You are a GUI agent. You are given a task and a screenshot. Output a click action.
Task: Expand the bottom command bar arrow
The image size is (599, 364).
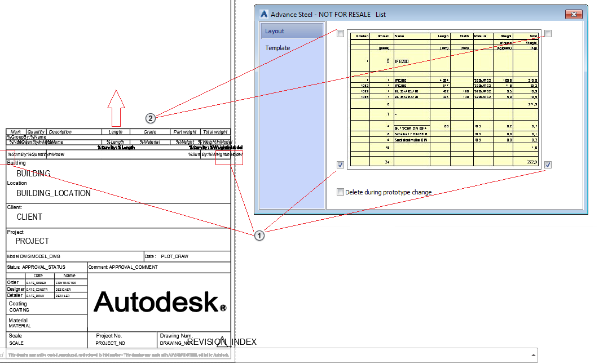[534, 355]
